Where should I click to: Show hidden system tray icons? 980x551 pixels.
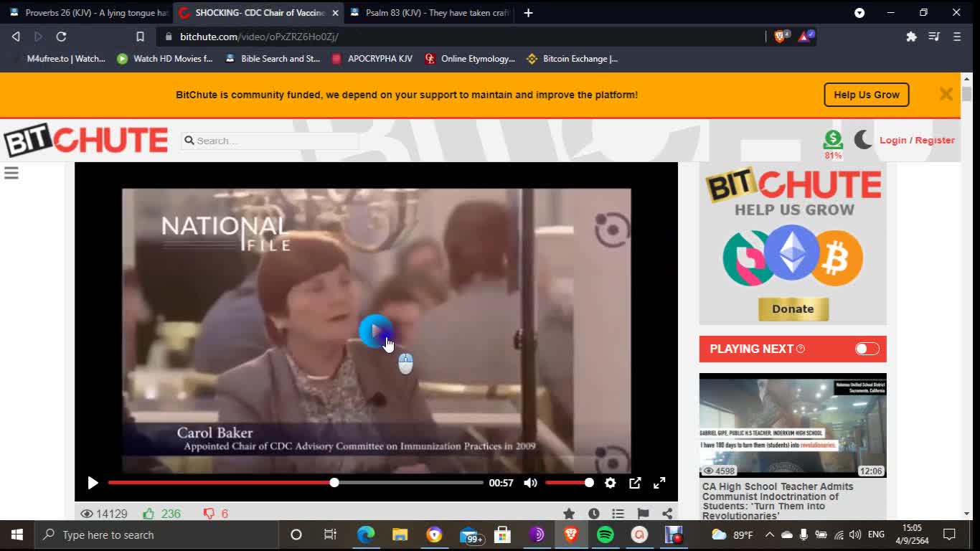[769, 534]
